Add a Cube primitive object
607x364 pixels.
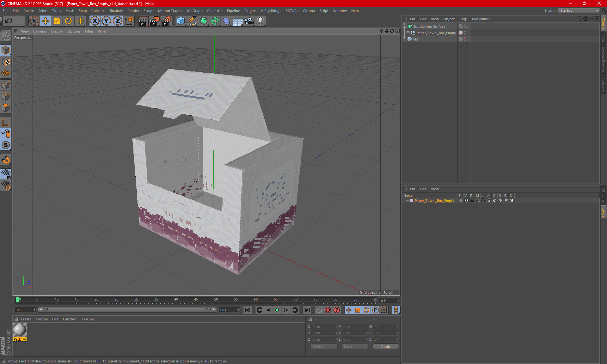click(181, 21)
